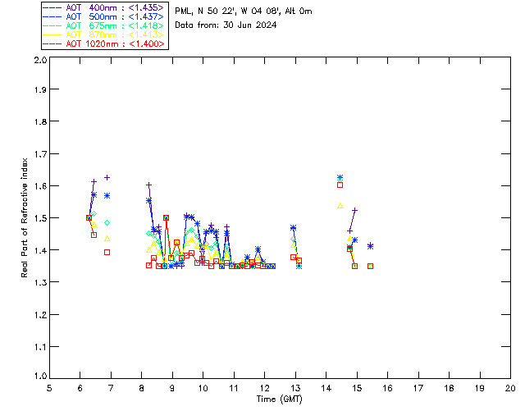
Task: Click the x-axis hour label 12
Action: [264, 388]
